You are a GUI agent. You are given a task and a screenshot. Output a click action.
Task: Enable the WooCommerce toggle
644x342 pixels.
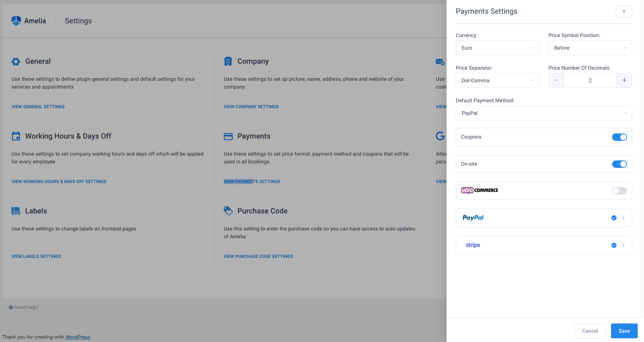620,191
